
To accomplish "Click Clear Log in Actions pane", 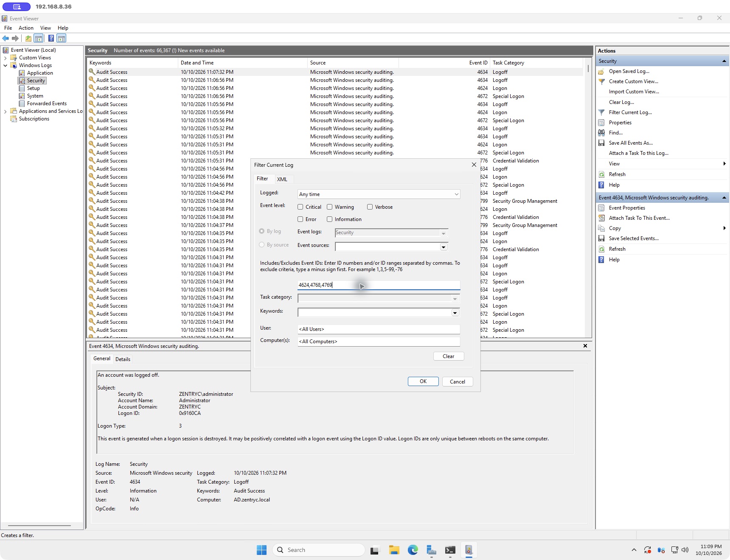I will (621, 102).
